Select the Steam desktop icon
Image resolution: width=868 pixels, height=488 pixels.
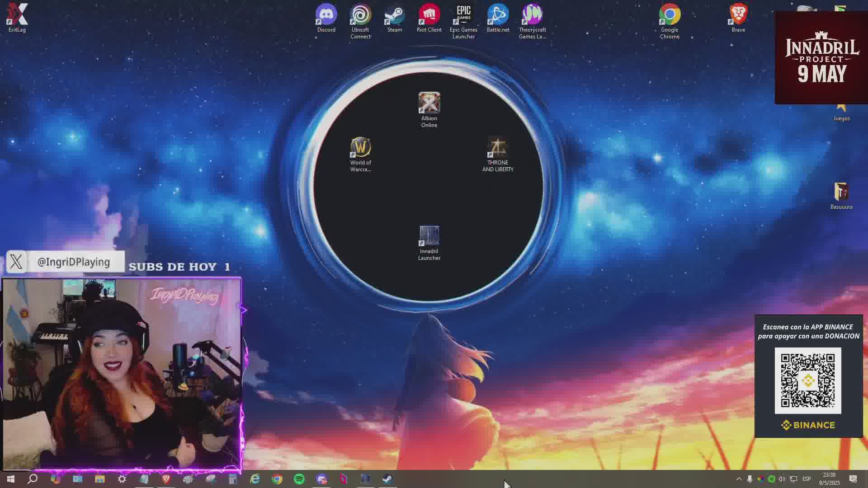[395, 18]
